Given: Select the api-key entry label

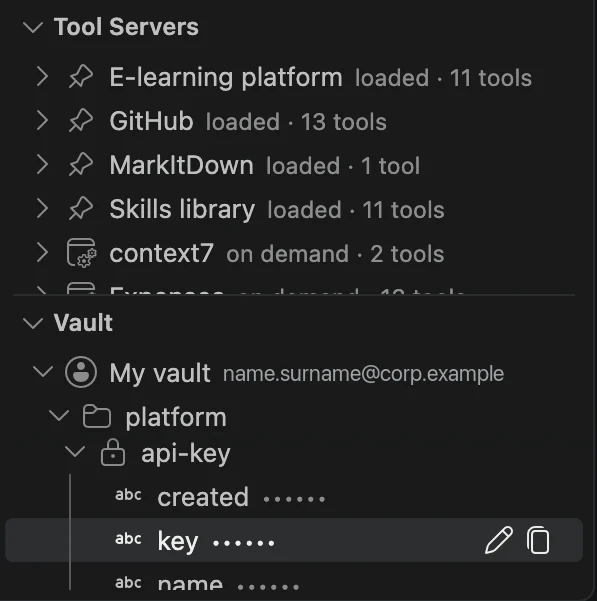Looking at the screenshot, I should [x=186, y=454].
